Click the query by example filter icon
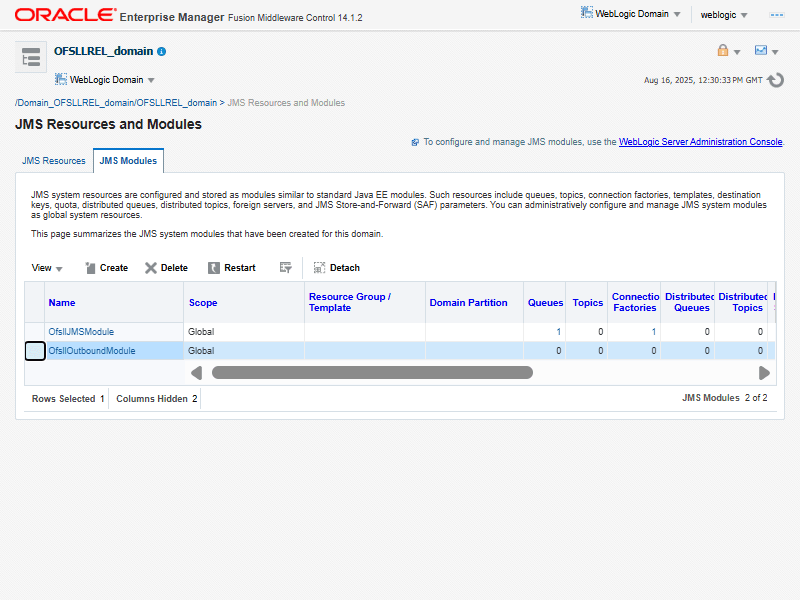 pyautogui.click(x=285, y=267)
